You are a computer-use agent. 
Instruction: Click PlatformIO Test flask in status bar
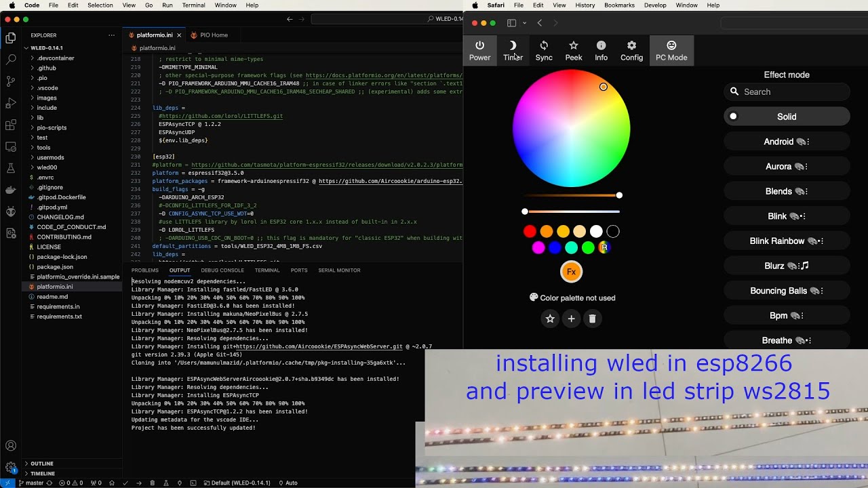(x=165, y=483)
